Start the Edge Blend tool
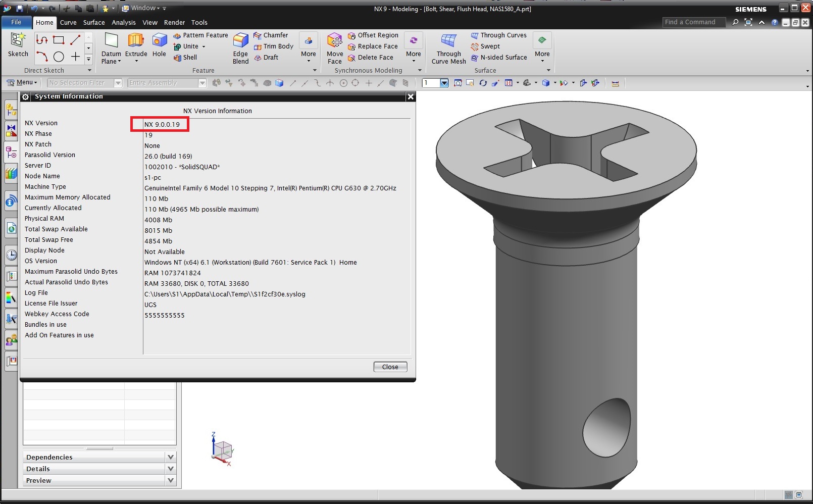The width and height of the screenshot is (813, 504). [x=240, y=48]
